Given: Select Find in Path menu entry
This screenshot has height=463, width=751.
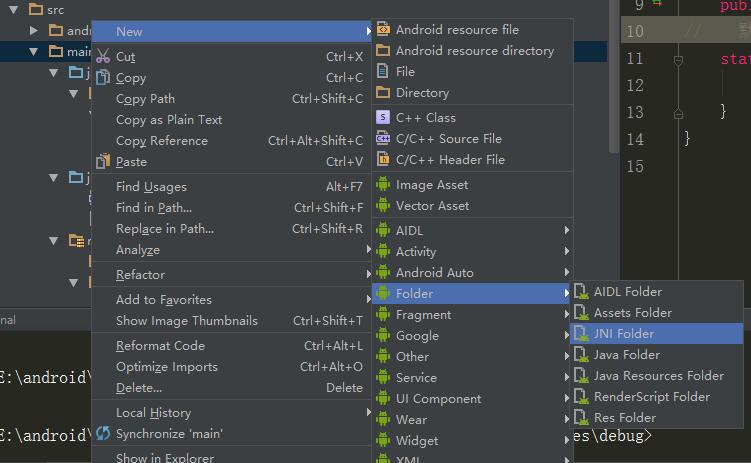Looking at the screenshot, I should click(x=231, y=208).
